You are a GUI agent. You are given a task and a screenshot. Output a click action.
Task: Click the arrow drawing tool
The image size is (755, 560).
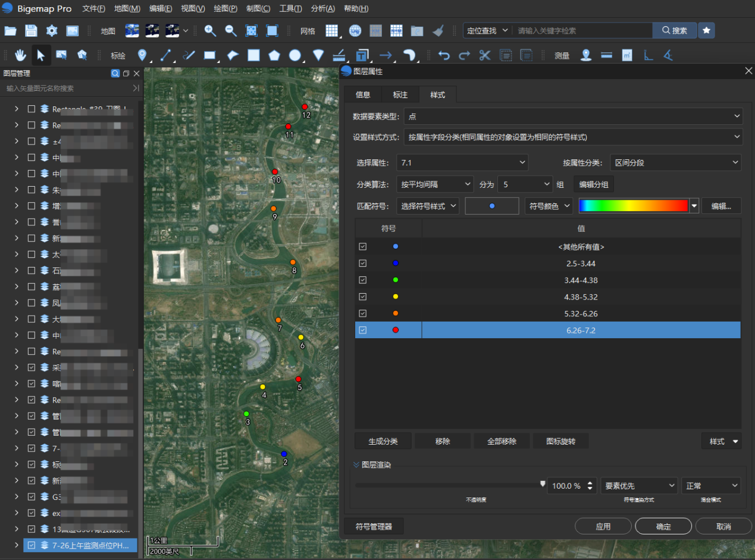click(386, 55)
